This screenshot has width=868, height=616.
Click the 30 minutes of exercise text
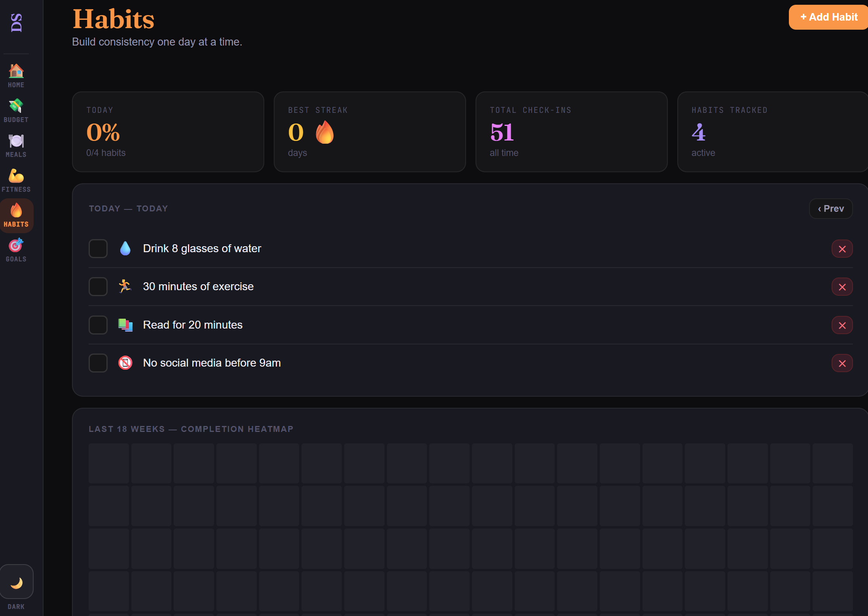coord(198,287)
